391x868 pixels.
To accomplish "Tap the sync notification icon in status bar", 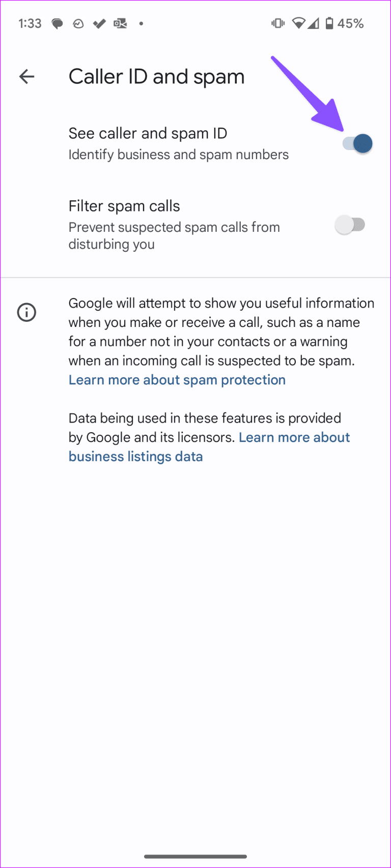I will pyautogui.click(x=78, y=23).
